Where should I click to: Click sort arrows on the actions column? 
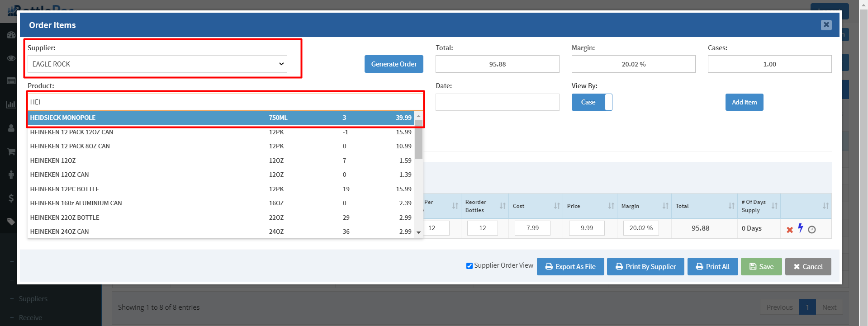point(825,206)
